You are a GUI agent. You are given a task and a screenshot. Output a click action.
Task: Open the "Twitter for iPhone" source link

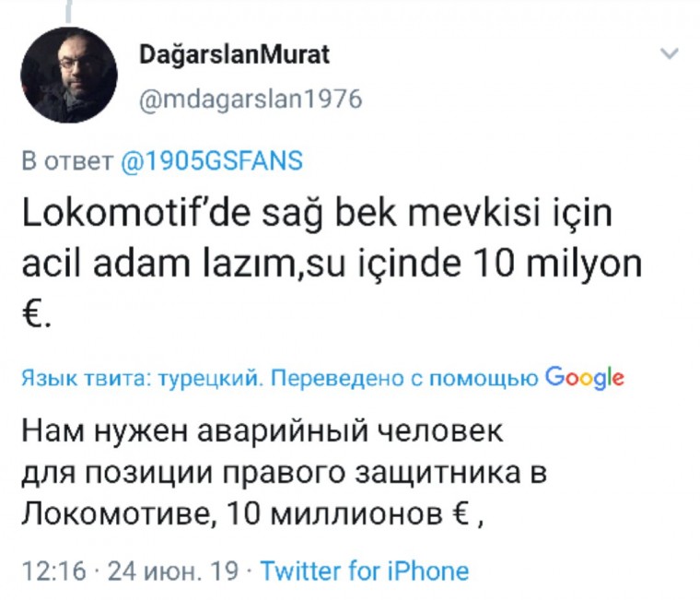(365, 571)
